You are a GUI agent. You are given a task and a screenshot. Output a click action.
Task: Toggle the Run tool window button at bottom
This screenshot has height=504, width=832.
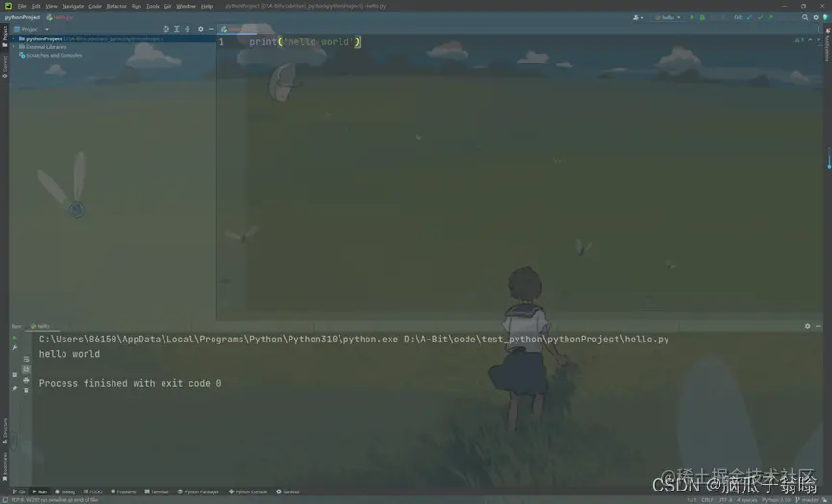[x=39, y=491]
